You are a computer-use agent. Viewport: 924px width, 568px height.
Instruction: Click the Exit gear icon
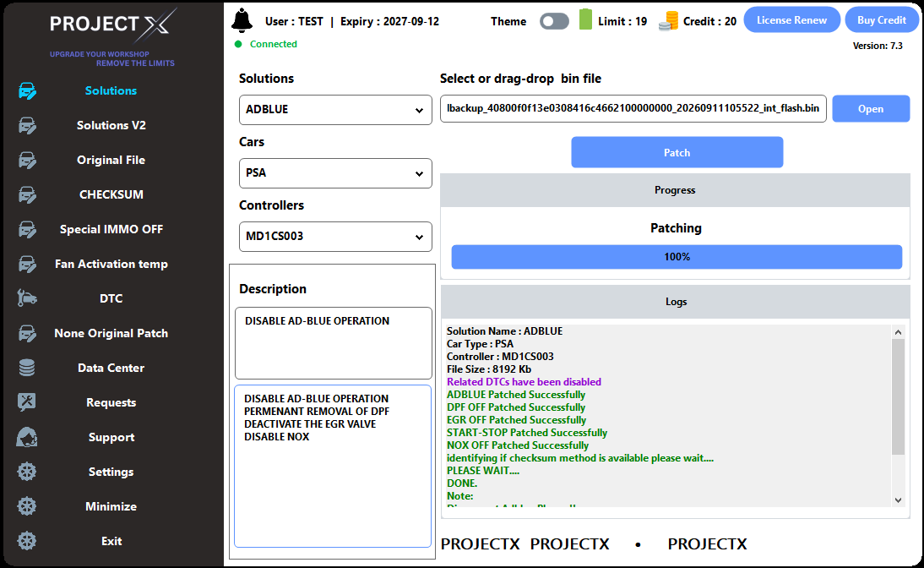27,541
